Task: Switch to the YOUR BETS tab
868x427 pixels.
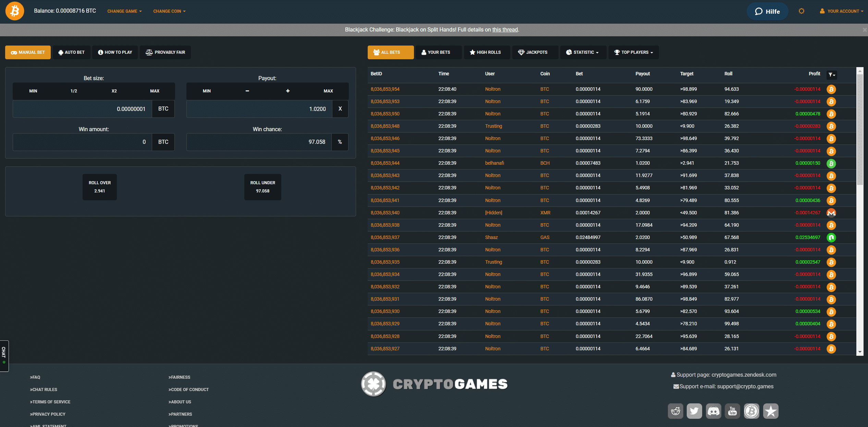Action: pyautogui.click(x=439, y=52)
